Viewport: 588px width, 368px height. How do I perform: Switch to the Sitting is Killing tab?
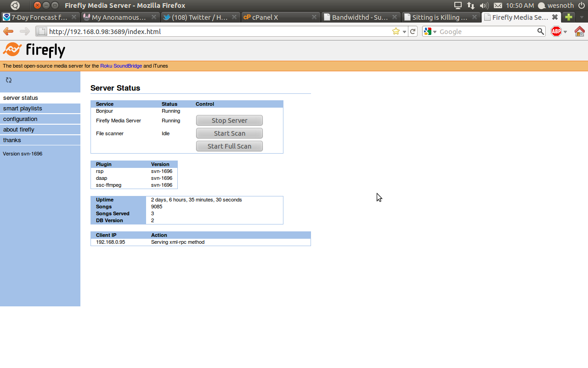pyautogui.click(x=441, y=17)
